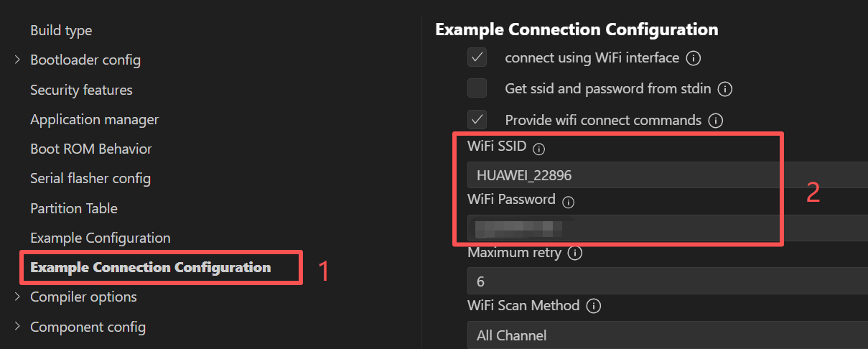The width and height of the screenshot is (868, 349).
Task: Click the Maximum retry input field
Action: point(668,281)
